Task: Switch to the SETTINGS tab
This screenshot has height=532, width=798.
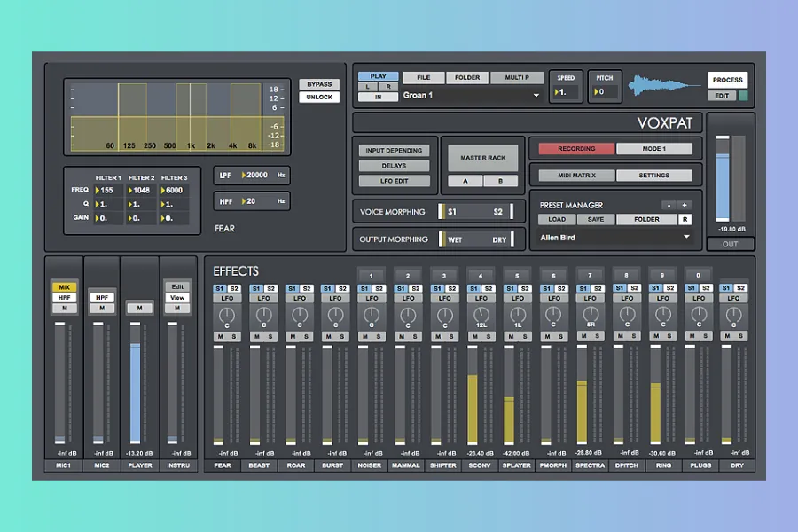Action: pyautogui.click(x=653, y=176)
